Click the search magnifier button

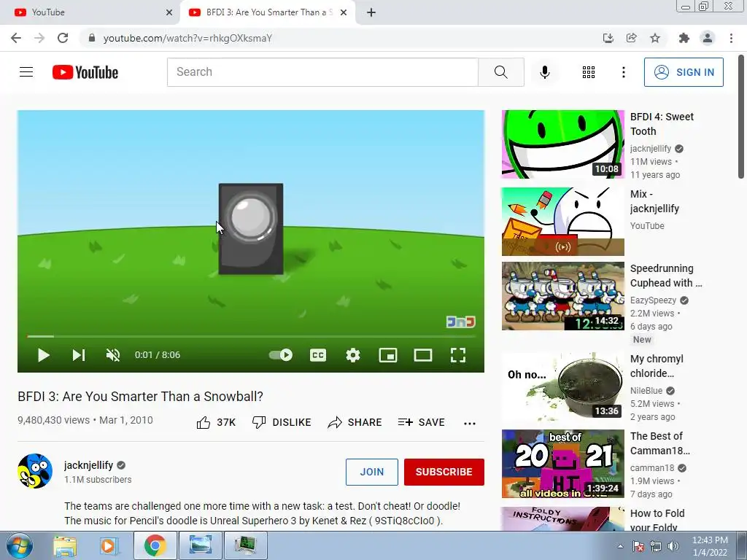coord(500,72)
